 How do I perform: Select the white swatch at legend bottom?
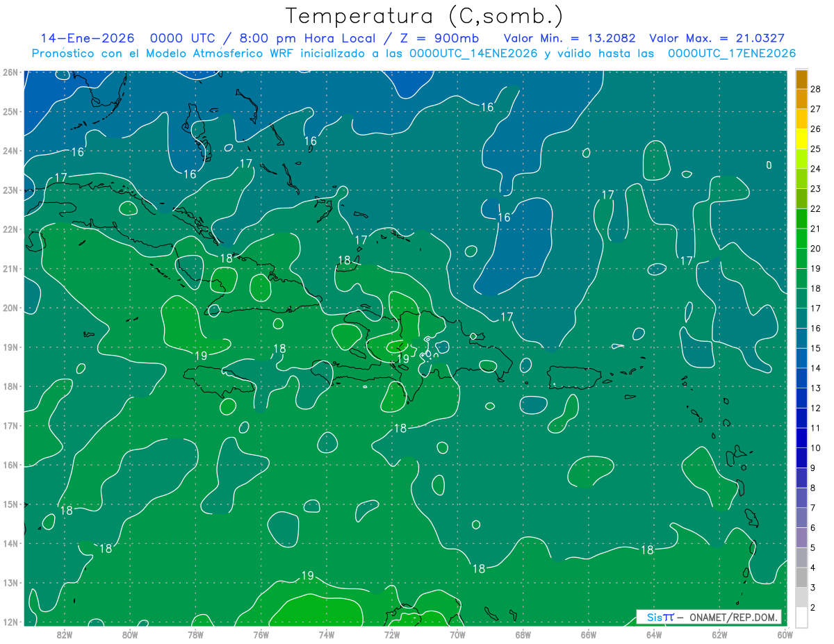pyautogui.click(x=801, y=617)
